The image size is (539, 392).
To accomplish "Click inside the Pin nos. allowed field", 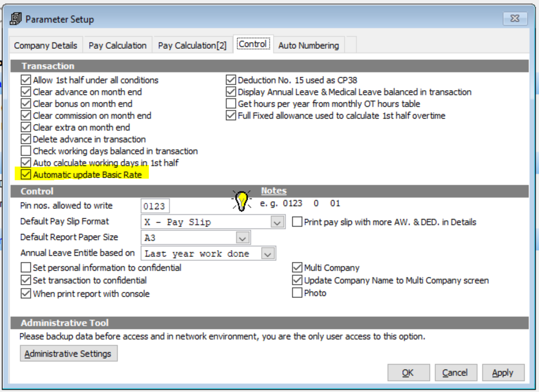I will [154, 205].
